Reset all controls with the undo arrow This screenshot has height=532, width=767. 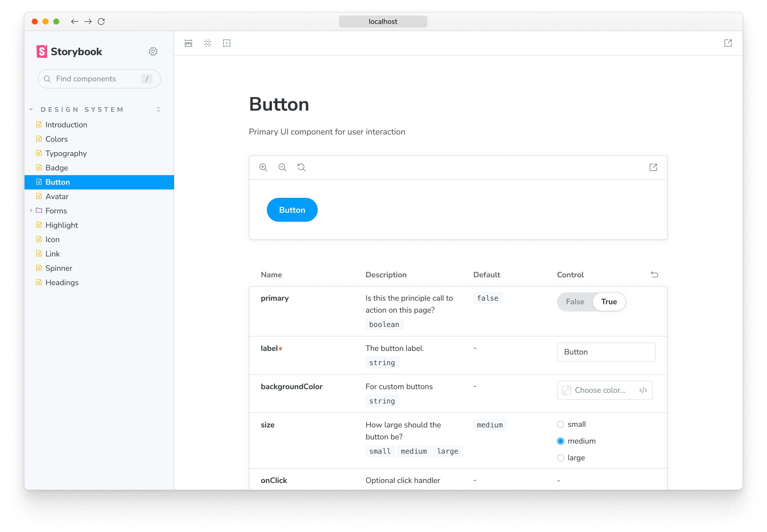[x=655, y=274]
